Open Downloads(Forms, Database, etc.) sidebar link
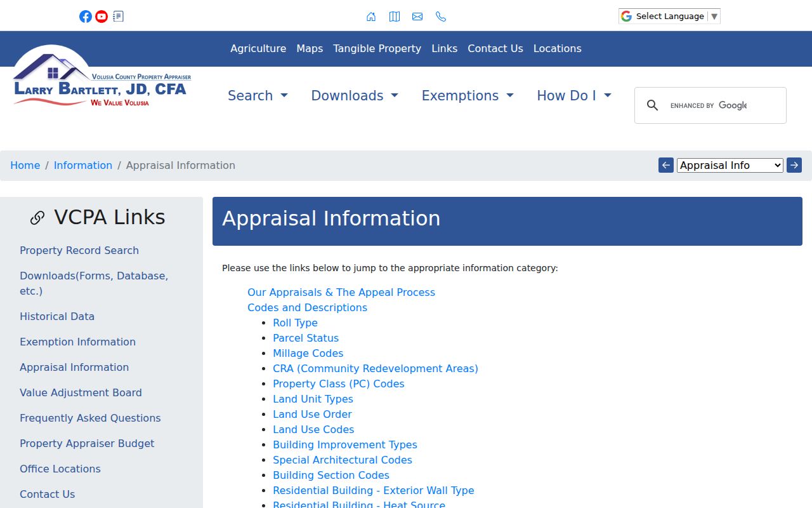Viewport: 812px width, 508px height. click(x=94, y=283)
